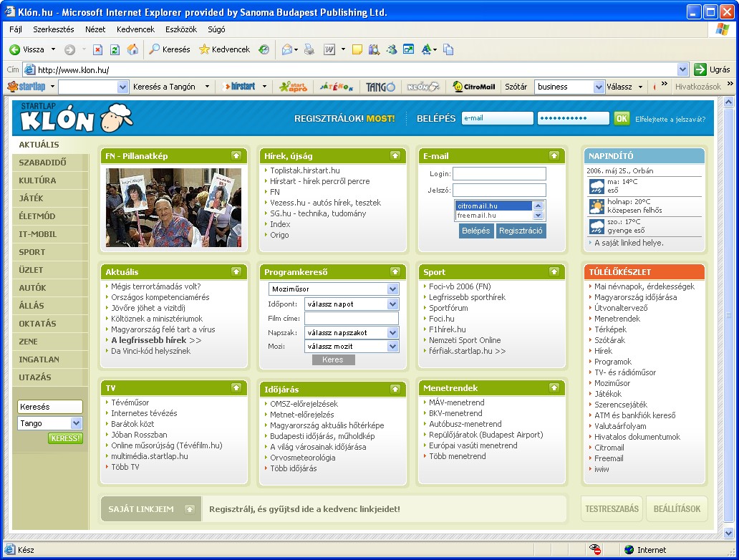Click the blue window fullscreen toolbar icon
Screen dimensions: 739x560
tap(409, 49)
